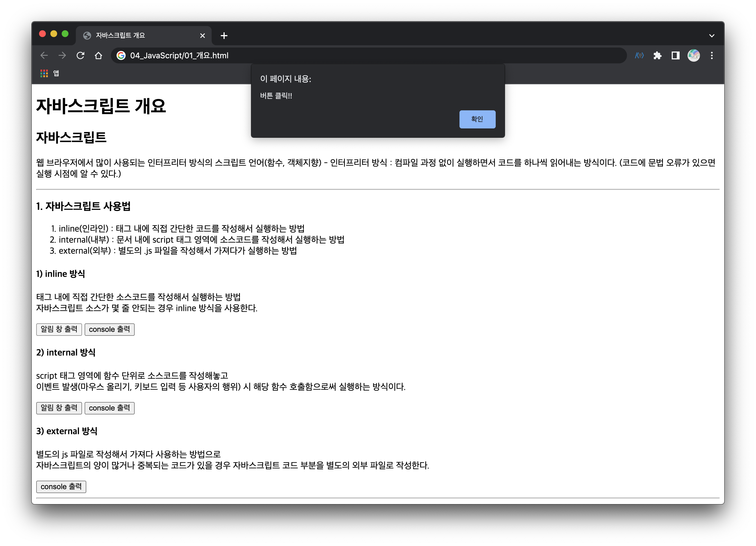Select the 자바스크립트 개요 tab
This screenshot has height=546, width=756.
[133, 35]
